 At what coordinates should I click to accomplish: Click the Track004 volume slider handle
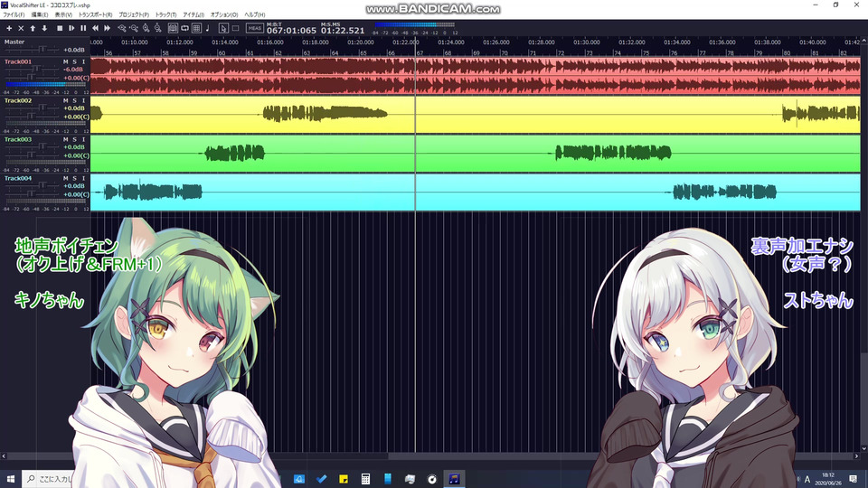[x=42, y=186]
